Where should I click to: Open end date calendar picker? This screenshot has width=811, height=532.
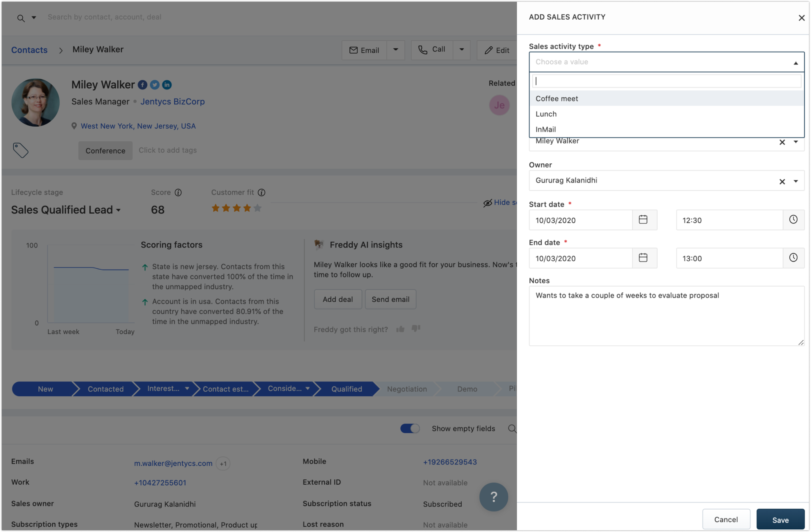pyautogui.click(x=643, y=258)
